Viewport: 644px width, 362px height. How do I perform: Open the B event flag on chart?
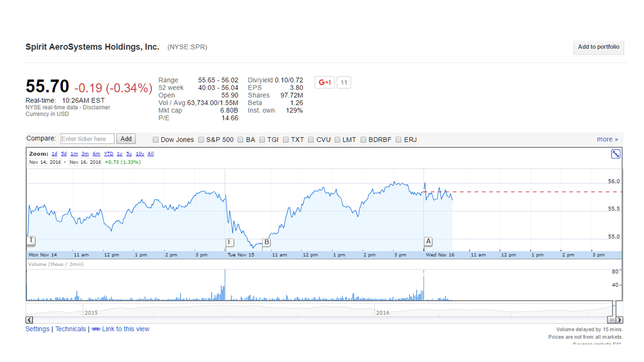click(267, 242)
